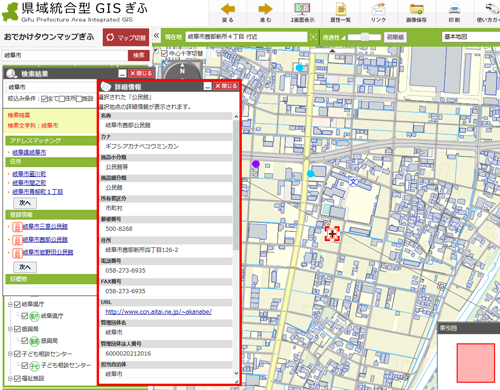Click the back arrow (戻る) toolbar icon
The height and width of the screenshot is (390, 500).
click(x=228, y=9)
